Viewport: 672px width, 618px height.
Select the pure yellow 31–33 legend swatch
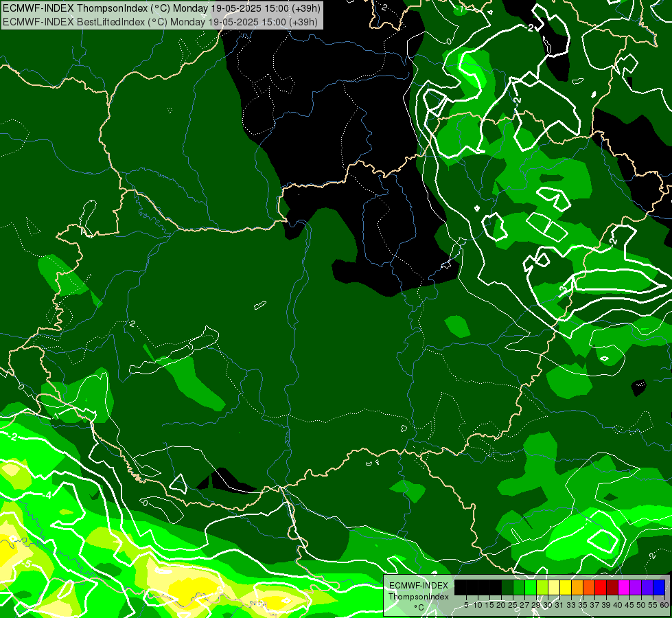click(566, 587)
